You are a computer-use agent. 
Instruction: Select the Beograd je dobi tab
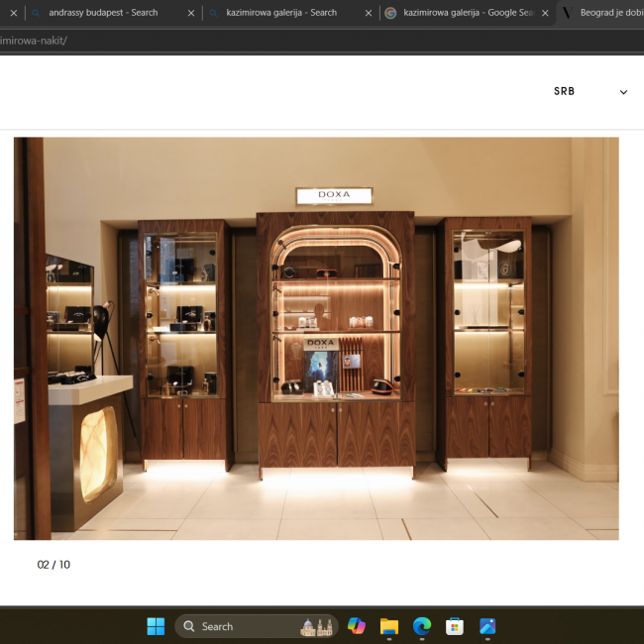coord(602,13)
